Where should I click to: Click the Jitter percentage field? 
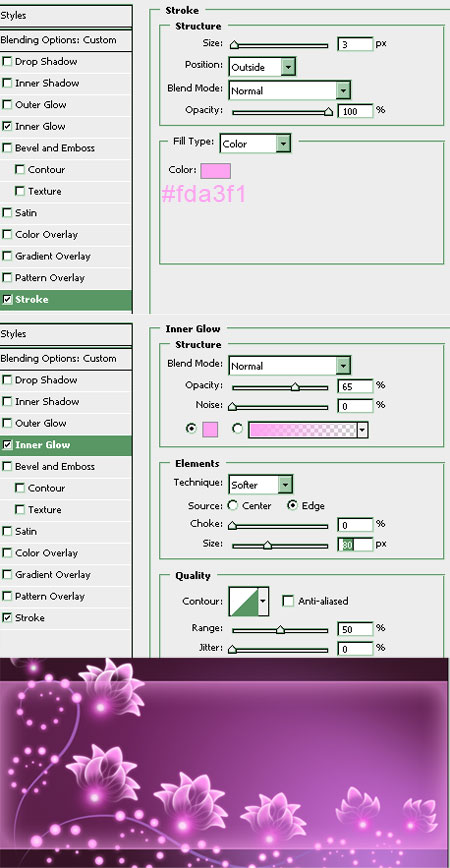pyautogui.click(x=355, y=649)
